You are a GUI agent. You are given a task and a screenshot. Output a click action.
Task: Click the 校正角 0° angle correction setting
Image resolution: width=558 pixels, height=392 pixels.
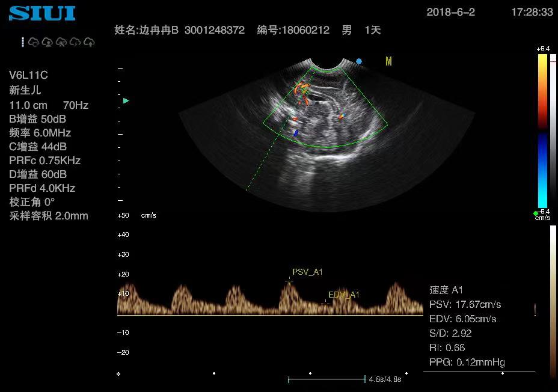click(x=32, y=202)
